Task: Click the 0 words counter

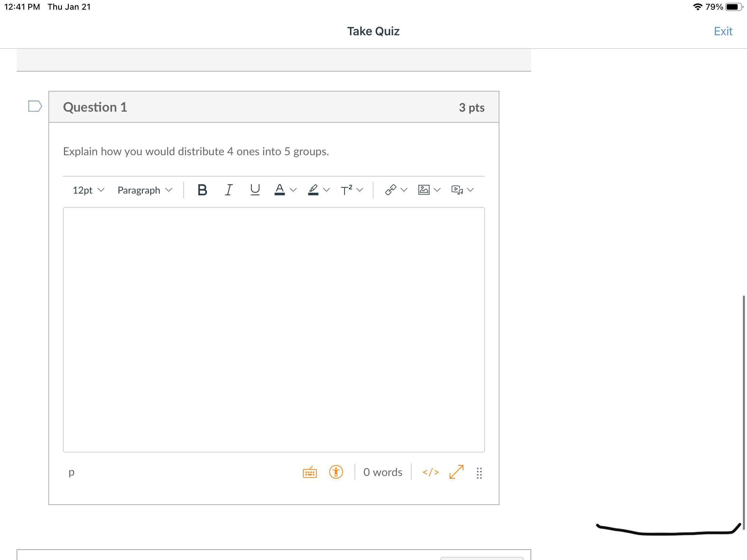Action: (382, 472)
